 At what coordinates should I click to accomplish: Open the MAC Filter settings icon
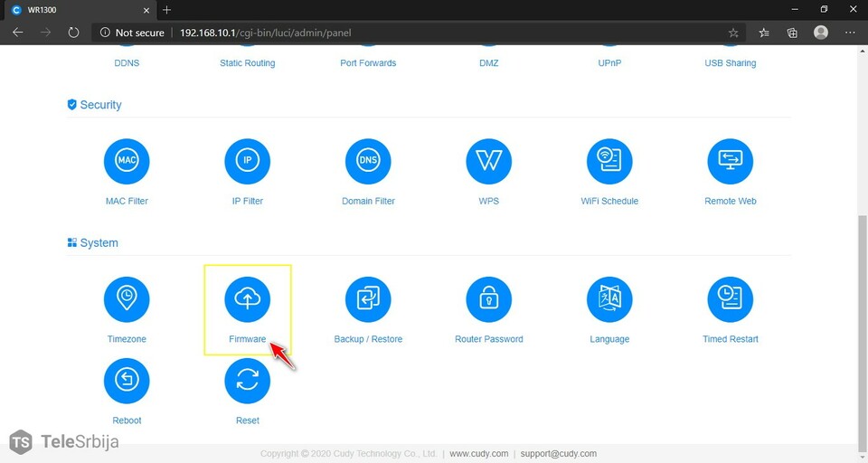(x=127, y=162)
